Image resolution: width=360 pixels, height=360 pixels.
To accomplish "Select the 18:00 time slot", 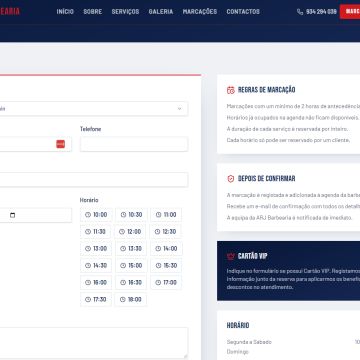I will click(x=131, y=299).
